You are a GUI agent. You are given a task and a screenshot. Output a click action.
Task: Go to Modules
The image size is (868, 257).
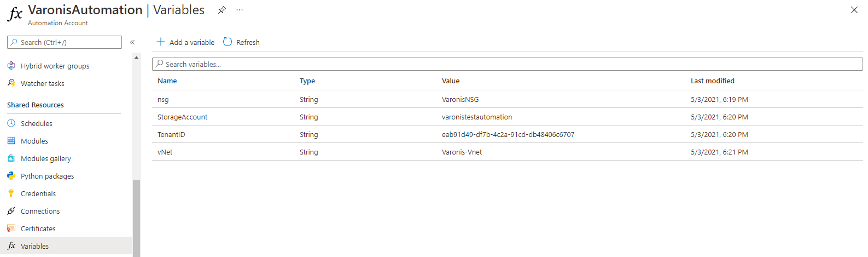pos(34,141)
